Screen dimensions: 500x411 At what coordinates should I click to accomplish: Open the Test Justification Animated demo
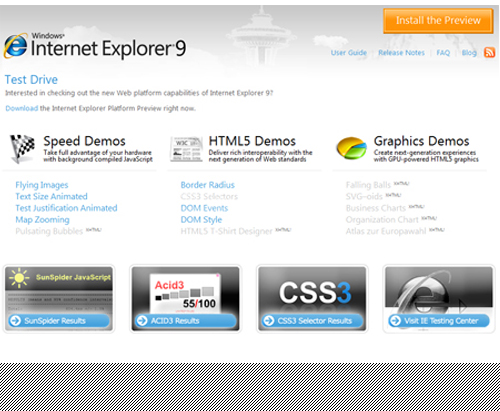click(66, 208)
